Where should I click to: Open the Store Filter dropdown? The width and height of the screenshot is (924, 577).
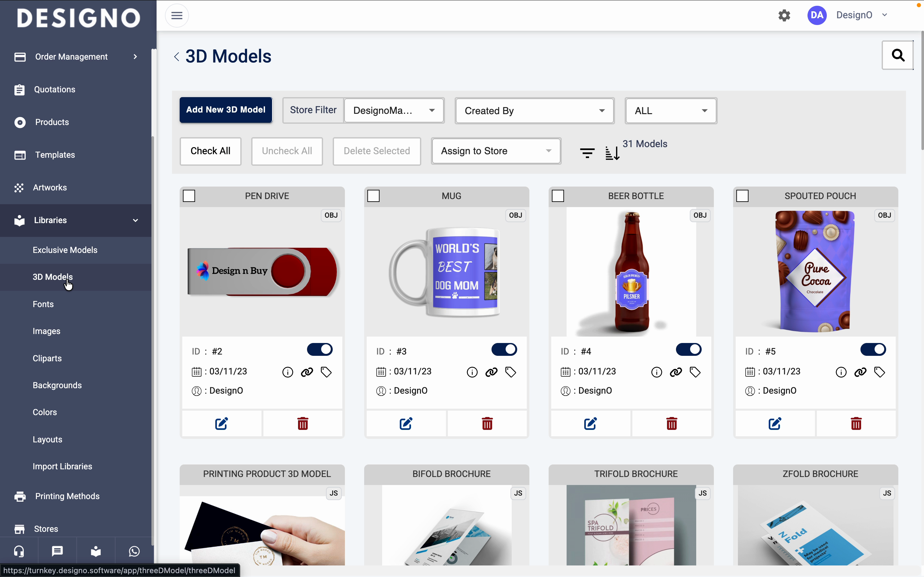point(394,111)
